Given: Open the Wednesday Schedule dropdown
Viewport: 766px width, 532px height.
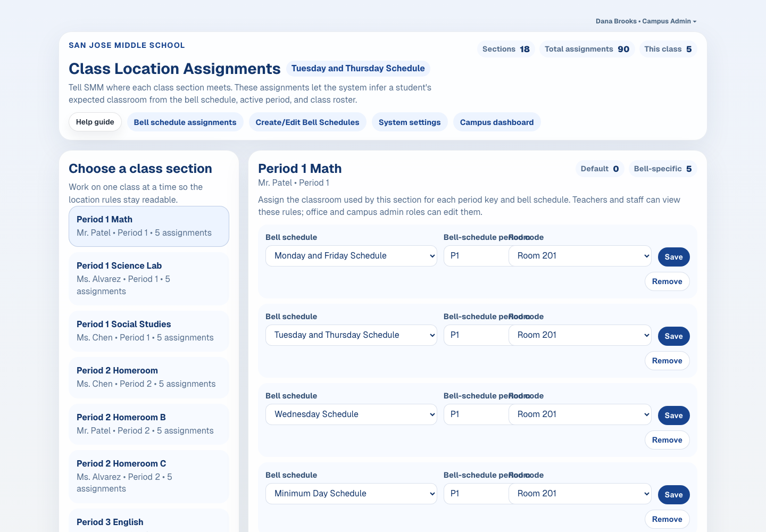Looking at the screenshot, I should tap(351, 414).
